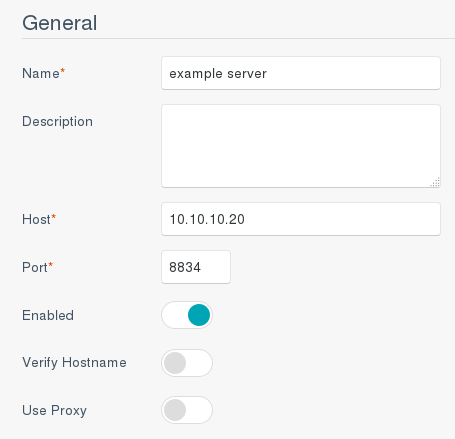This screenshot has width=455, height=439.
Task: Focus the Description text area
Action: [301, 146]
